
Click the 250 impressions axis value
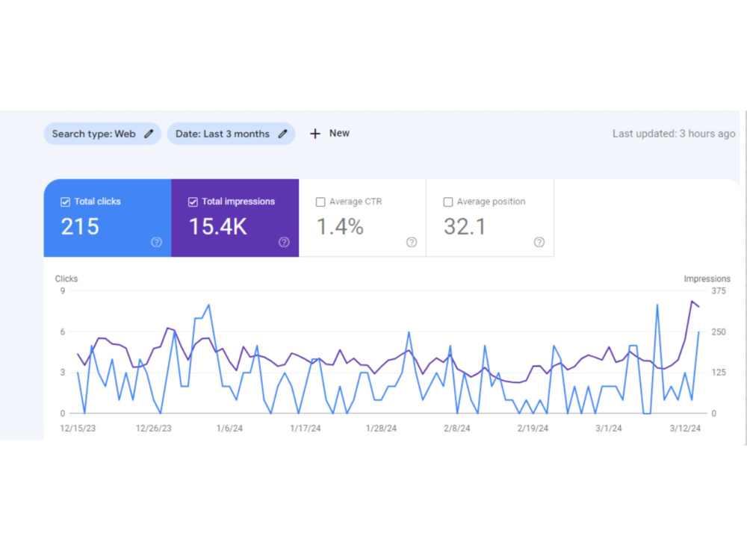point(719,332)
